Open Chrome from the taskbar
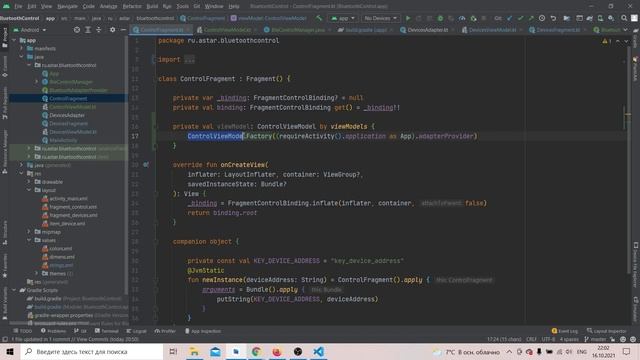This screenshot has width=640, height=360. 256,351
